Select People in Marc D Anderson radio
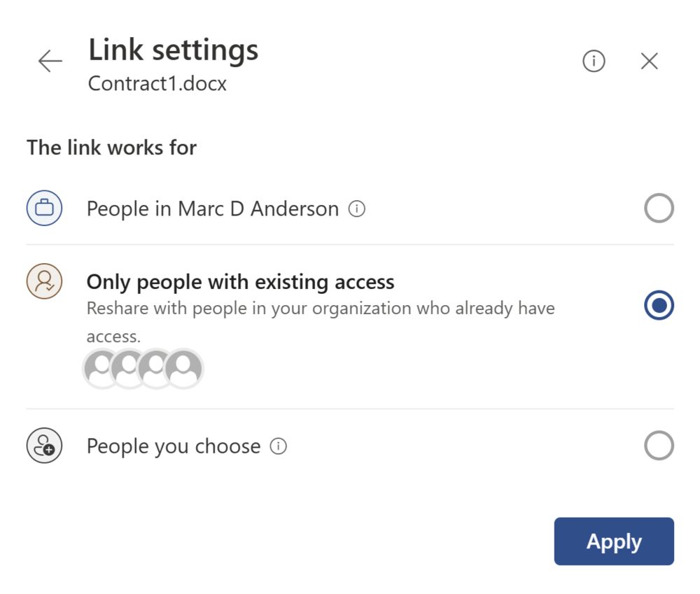This screenshot has height=594, width=700. click(x=659, y=208)
